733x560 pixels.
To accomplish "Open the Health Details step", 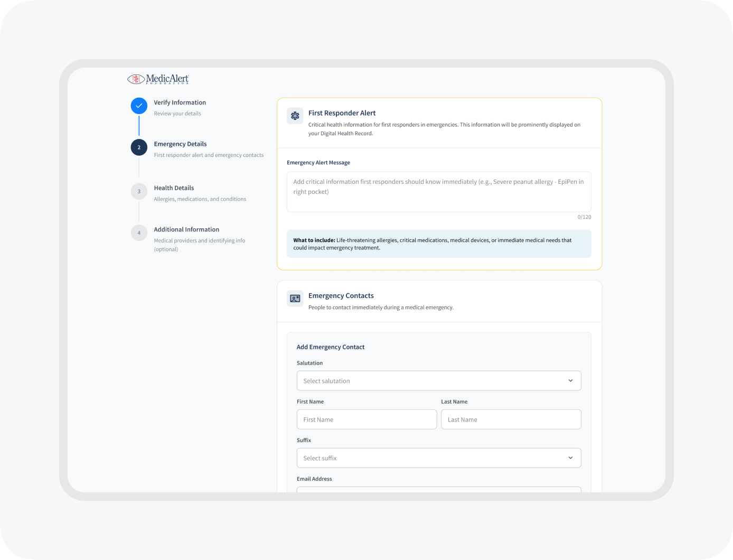I will 174,188.
